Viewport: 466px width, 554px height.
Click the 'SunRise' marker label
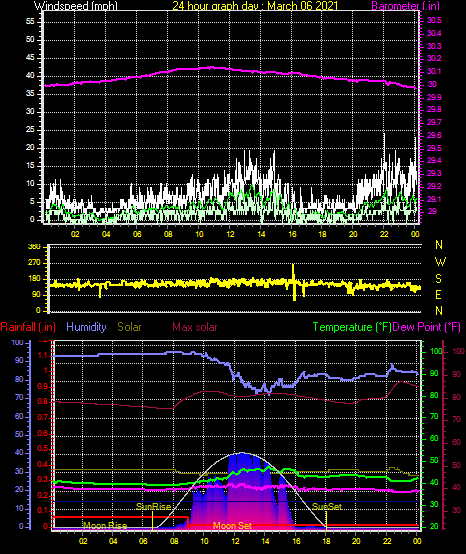click(x=153, y=507)
